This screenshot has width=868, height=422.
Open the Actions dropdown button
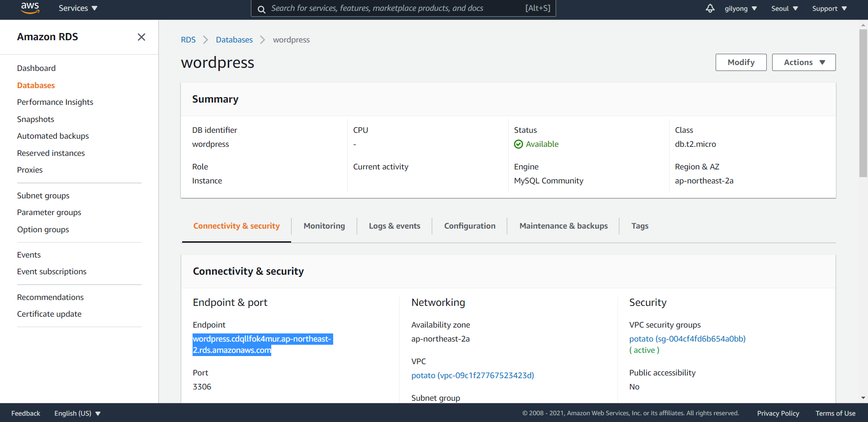[804, 62]
